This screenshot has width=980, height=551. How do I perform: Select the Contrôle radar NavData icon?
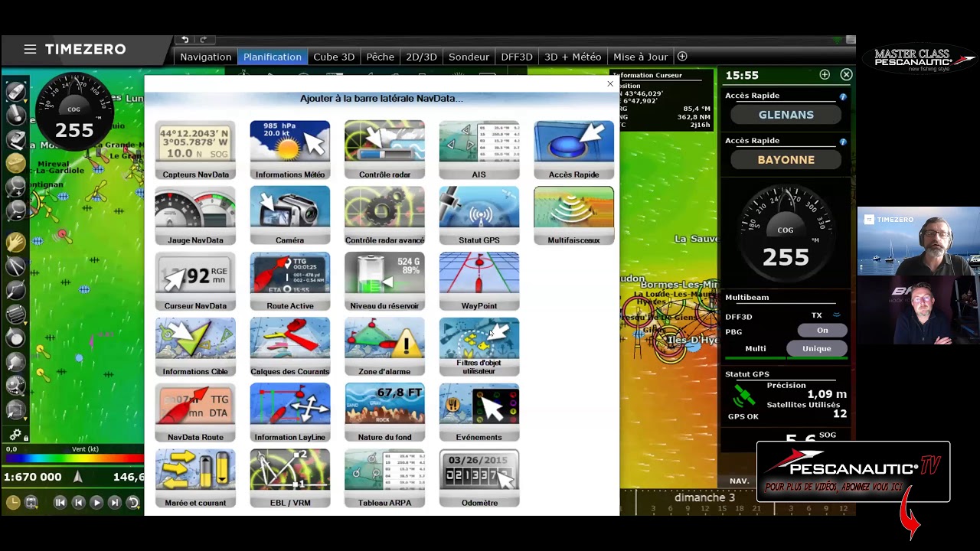[384, 150]
